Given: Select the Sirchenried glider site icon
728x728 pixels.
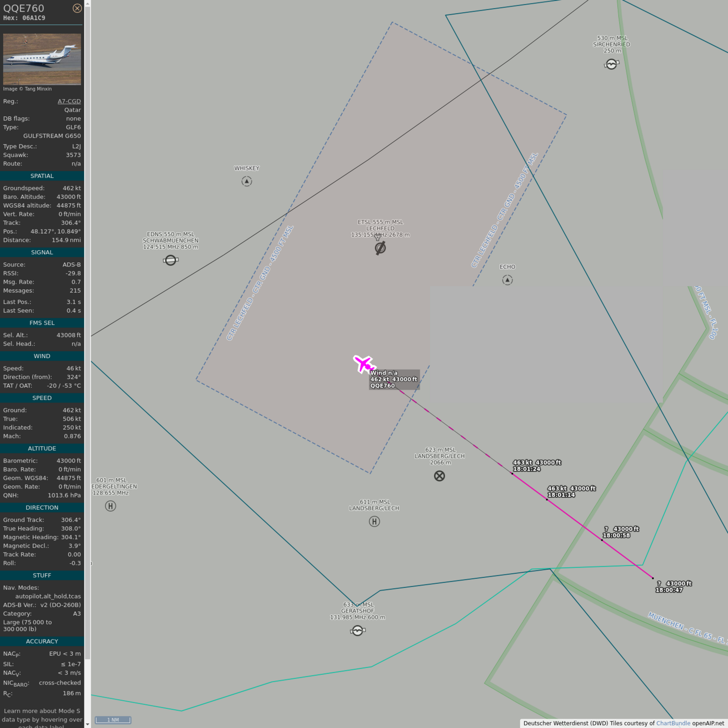Looking at the screenshot, I should coord(611,64).
